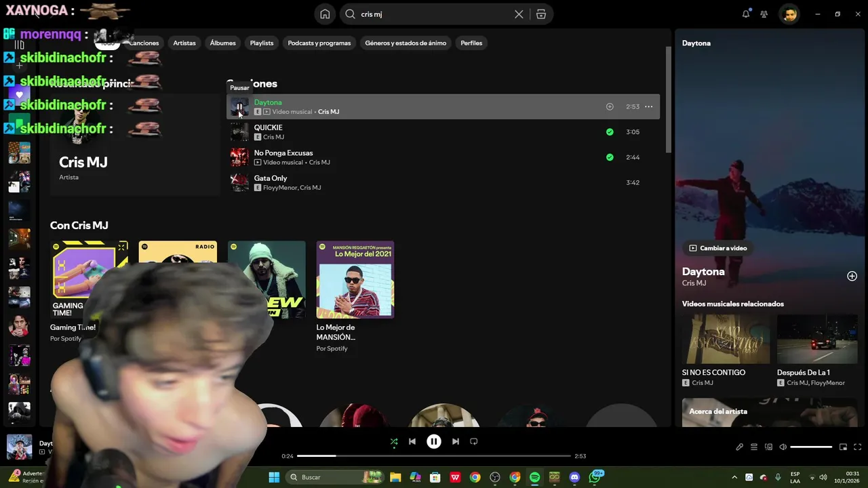This screenshot has height=488, width=868.
Task: Mute with the speaker icon
Action: click(x=783, y=447)
